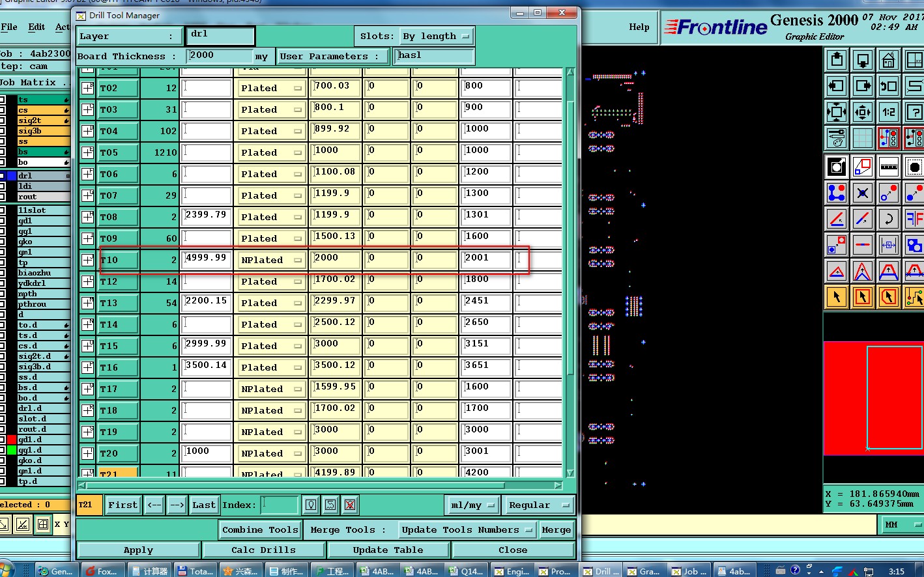The height and width of the screenshot is (577, 924).
Task: Click the User Parameters field 'hasl'
Action: pos(434,56)
